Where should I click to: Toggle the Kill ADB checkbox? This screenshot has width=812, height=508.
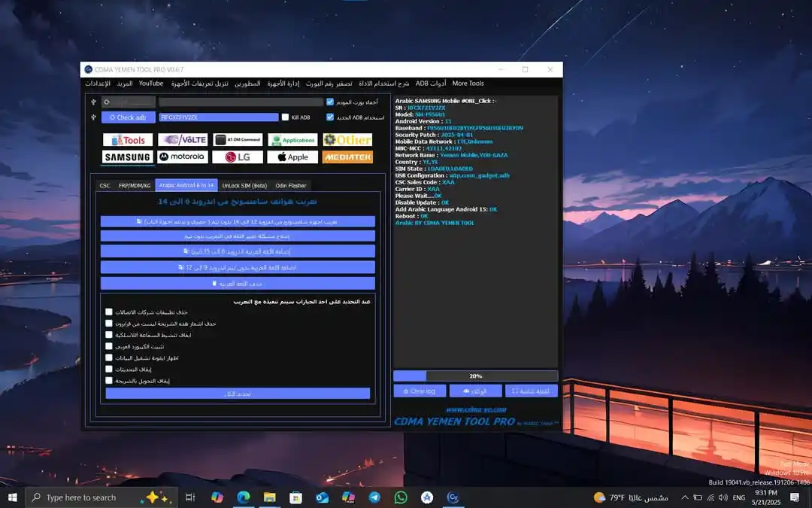pyautogui.click(x=286, y=117)
